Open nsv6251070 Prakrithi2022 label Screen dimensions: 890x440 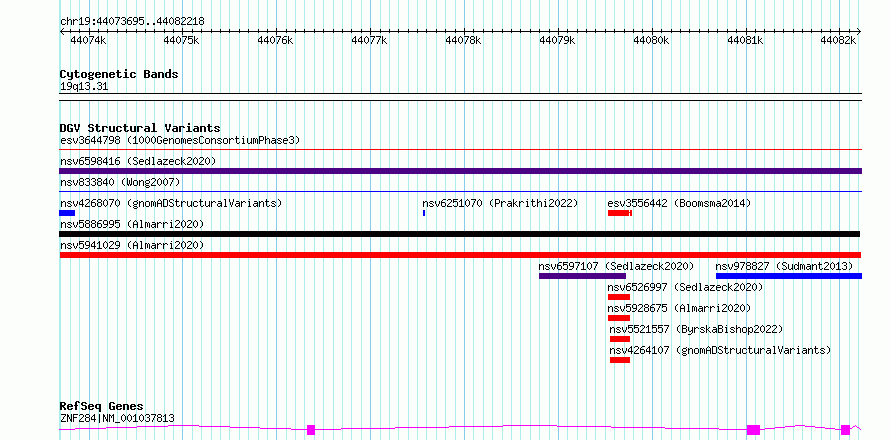click(500, 203)
